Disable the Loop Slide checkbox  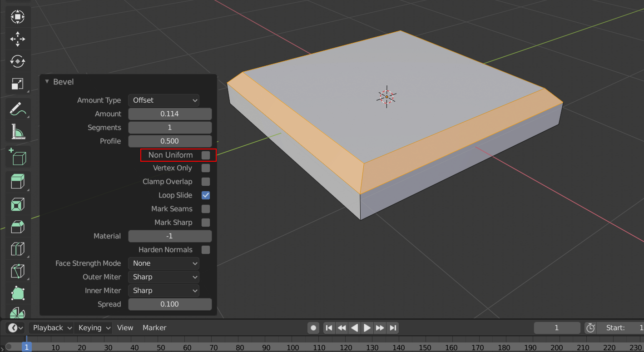tap(206, 195)
